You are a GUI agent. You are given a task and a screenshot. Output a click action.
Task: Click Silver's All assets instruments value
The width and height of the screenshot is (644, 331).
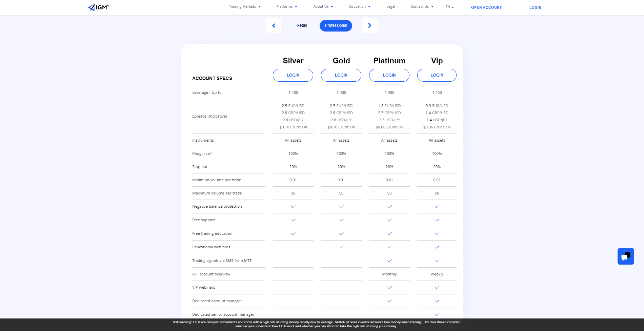293,140
